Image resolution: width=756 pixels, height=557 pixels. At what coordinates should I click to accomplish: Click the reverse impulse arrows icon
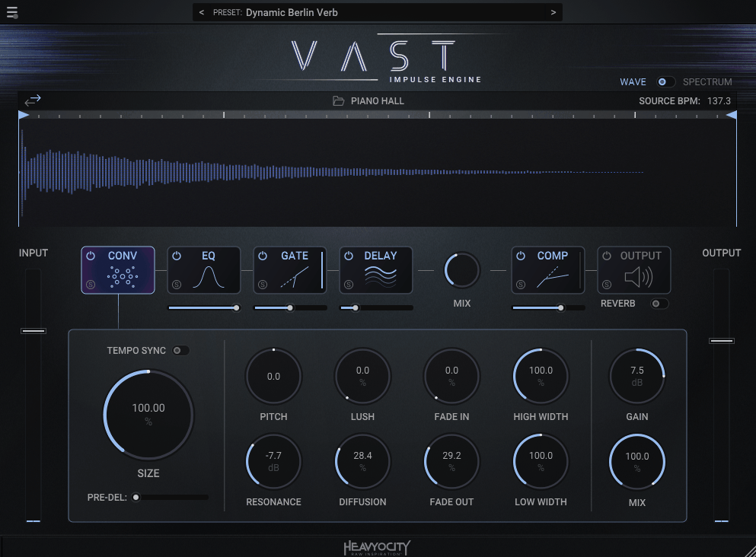33,100
